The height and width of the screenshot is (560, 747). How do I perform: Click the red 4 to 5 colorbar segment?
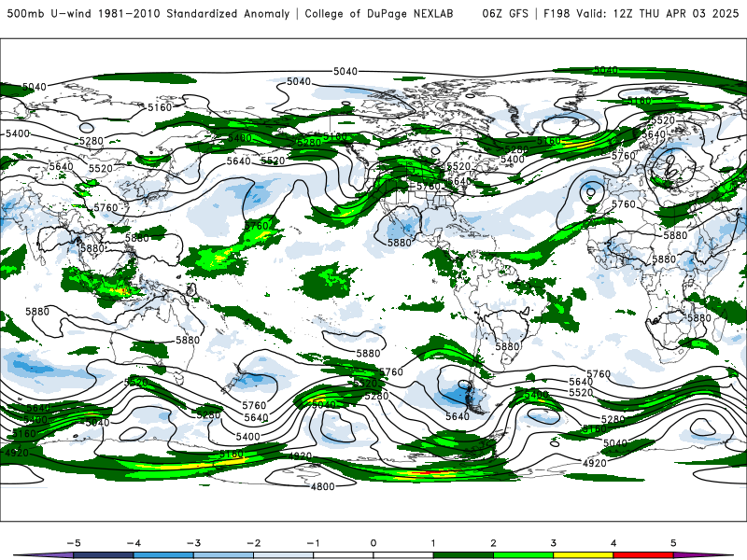pos(643,555)
